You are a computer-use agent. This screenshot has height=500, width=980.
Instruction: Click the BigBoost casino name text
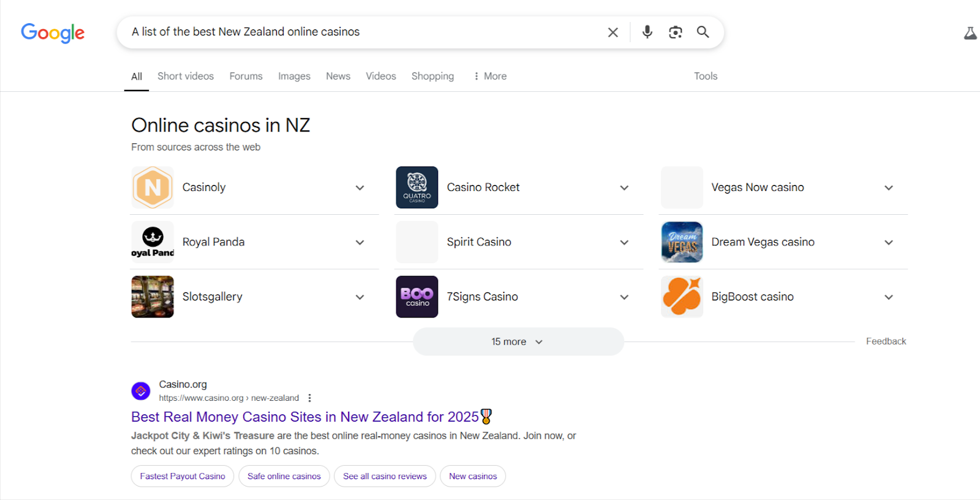pyautogui.click(x=752, y=297)
